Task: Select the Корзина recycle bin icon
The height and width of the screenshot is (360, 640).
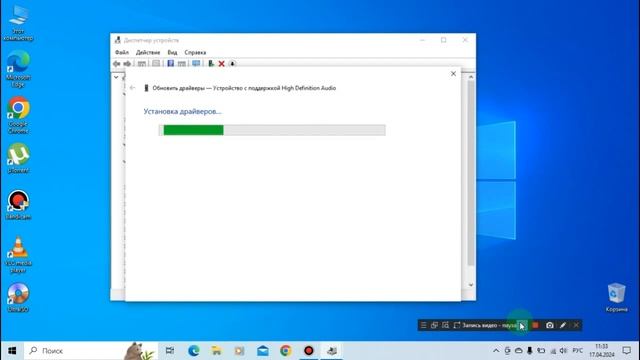Action: [616, 298]
